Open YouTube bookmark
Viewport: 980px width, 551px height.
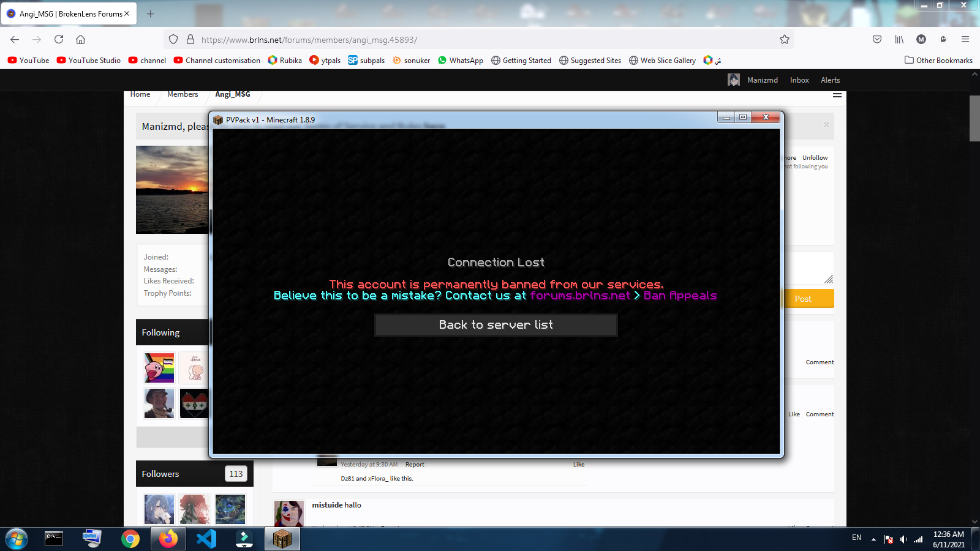[29, 60]
